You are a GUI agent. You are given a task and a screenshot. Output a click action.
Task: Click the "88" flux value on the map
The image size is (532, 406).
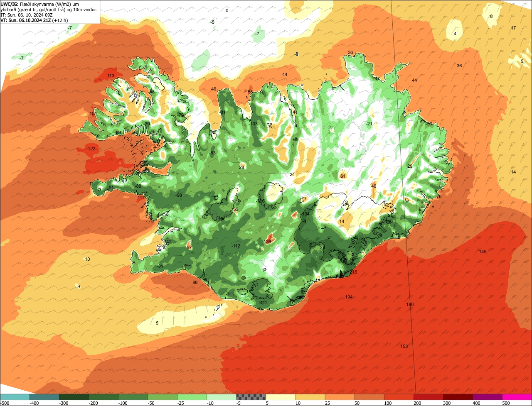195,282
